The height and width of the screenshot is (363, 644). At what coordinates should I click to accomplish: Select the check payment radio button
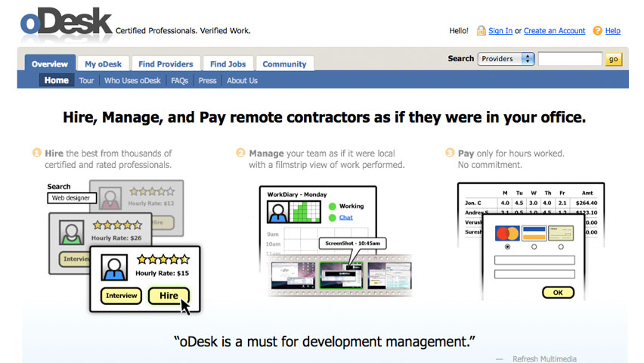point(561,247)
